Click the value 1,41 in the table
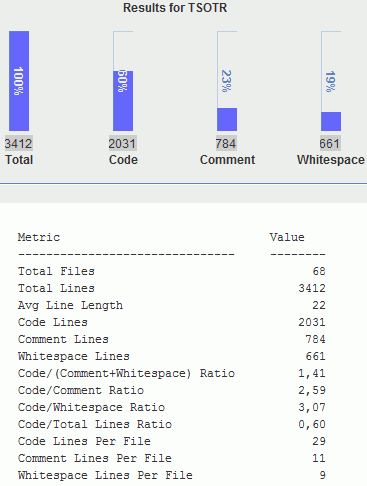Image resolution: width=367 pixels, height=486 pixels. (312, 373)
